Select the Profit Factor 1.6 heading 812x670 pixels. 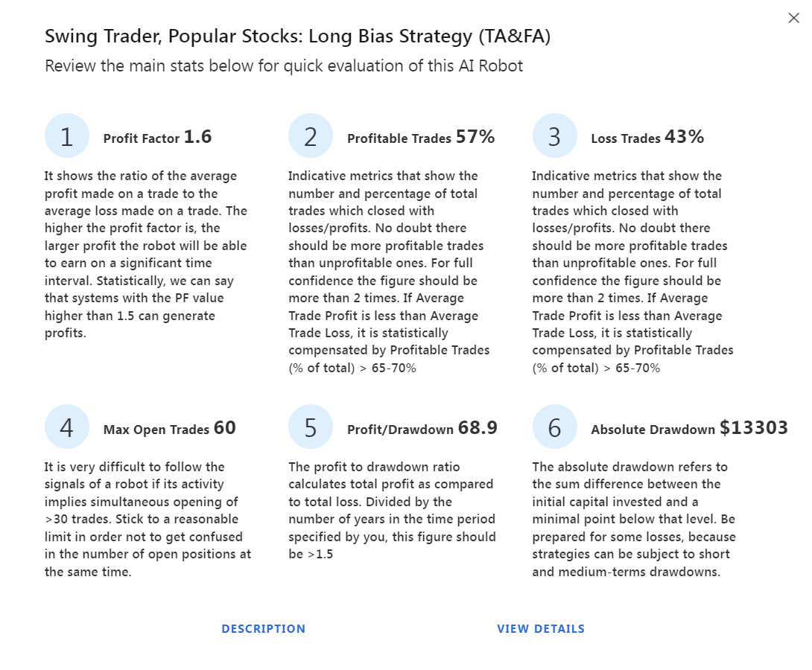click(157, 137)
